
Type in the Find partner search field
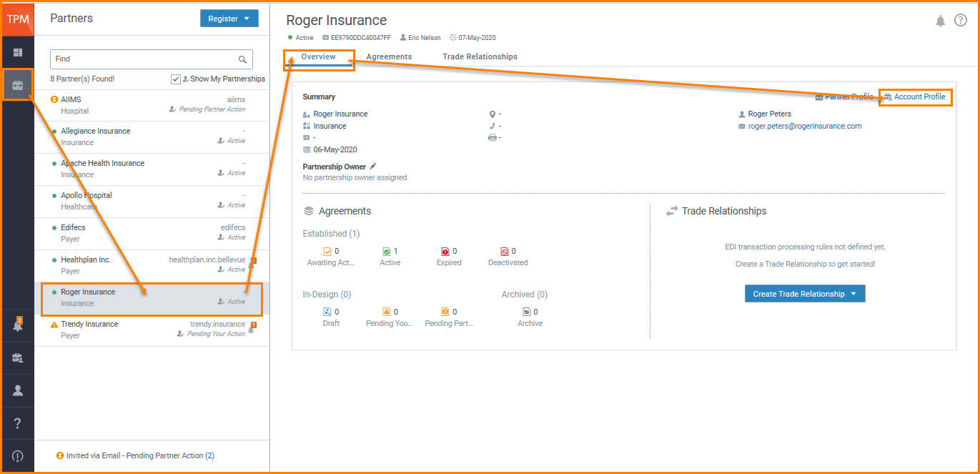click(x=143, y=59)
